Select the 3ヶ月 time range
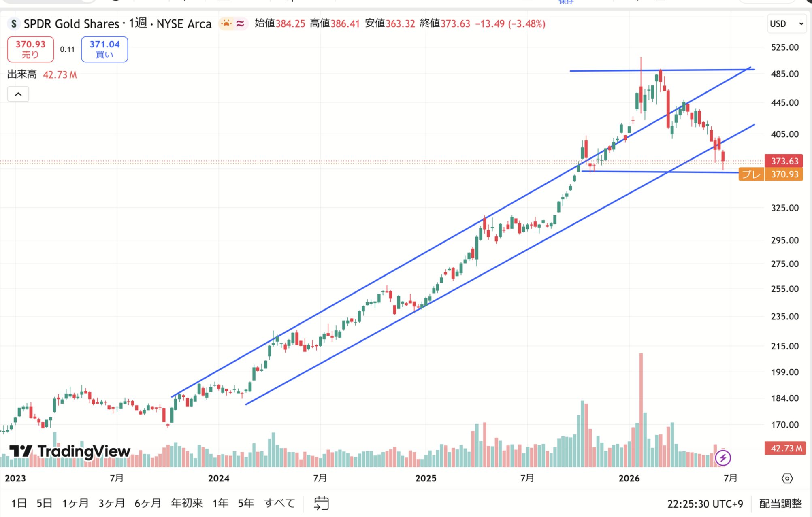Image resolution: width=812 pixels, height=517 pixels. tap(112, 503)
